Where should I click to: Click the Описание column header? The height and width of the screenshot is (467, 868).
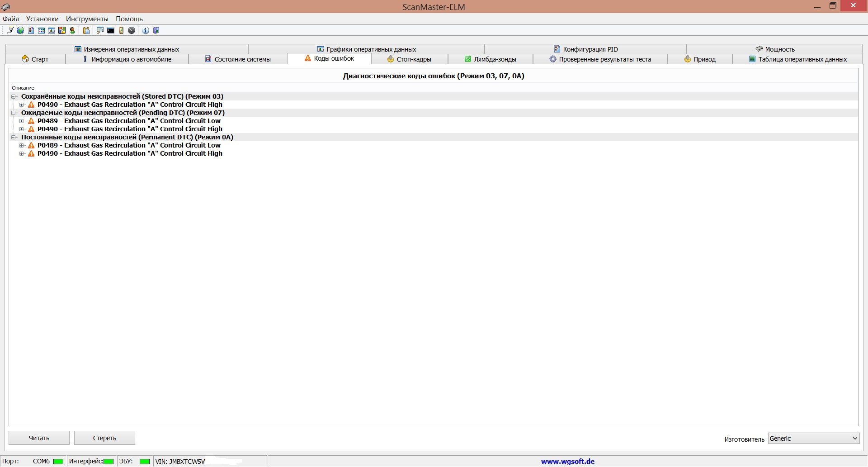[x=23, y=88]
